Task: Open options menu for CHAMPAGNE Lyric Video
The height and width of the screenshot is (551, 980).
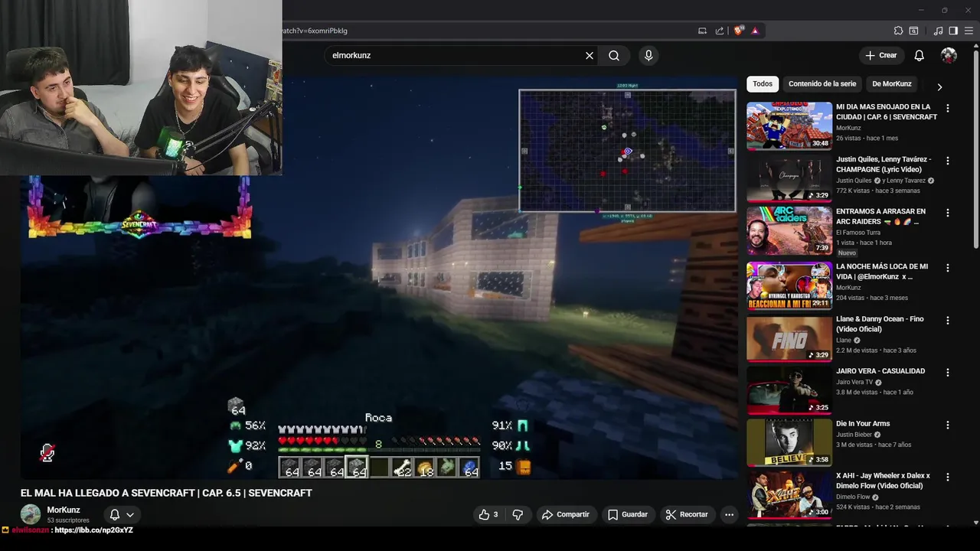Action: point(948,161)
